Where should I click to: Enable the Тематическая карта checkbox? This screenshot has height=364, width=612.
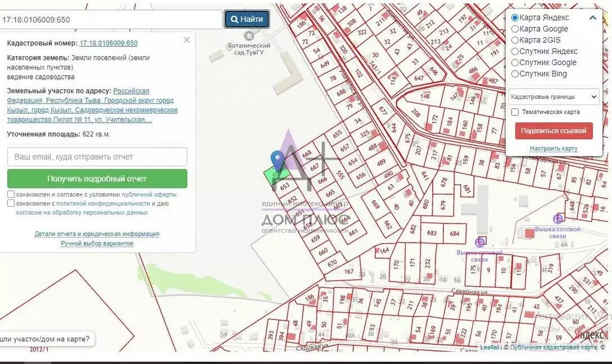click(x=515, y=112)
